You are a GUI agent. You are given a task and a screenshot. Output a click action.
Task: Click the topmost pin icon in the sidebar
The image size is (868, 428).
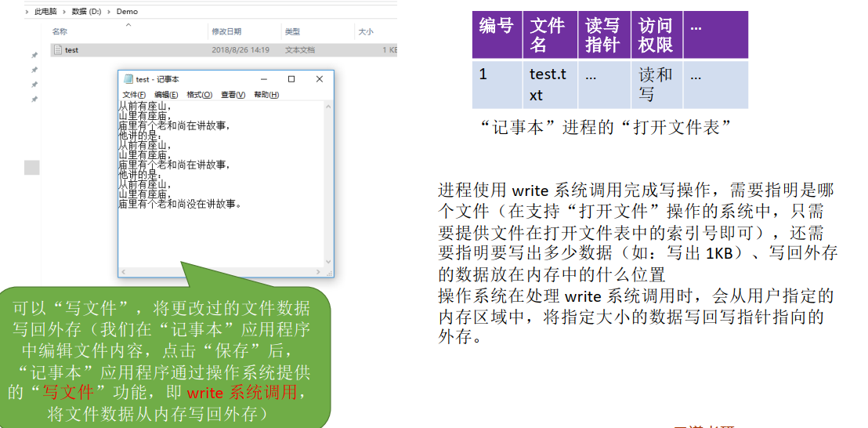34,56
